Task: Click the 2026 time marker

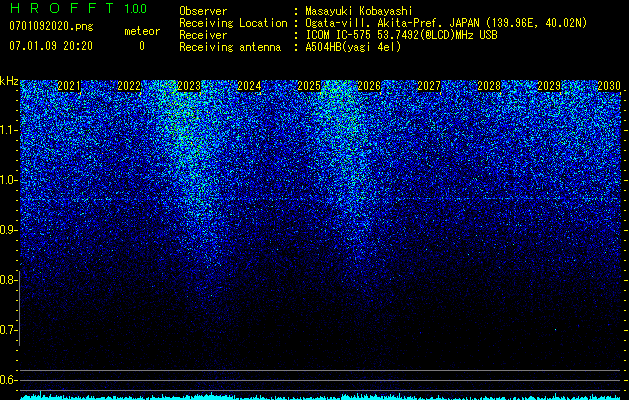Action: coord(369,86)
